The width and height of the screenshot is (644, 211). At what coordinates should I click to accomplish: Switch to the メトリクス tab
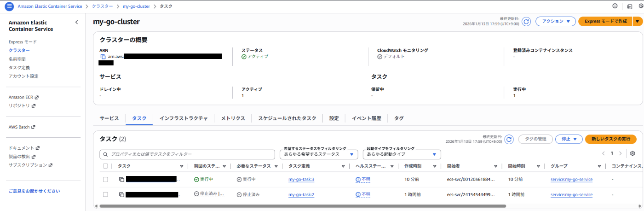tap(233, 118)
